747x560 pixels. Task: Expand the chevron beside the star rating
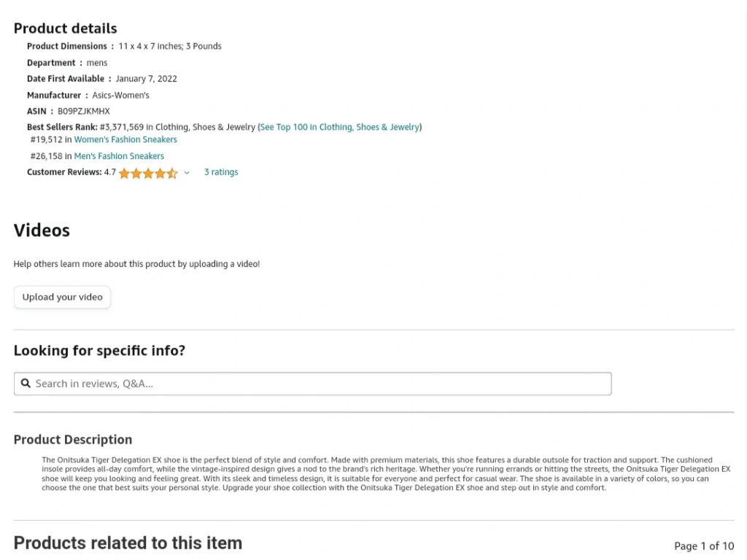click(x=187, y=173)
